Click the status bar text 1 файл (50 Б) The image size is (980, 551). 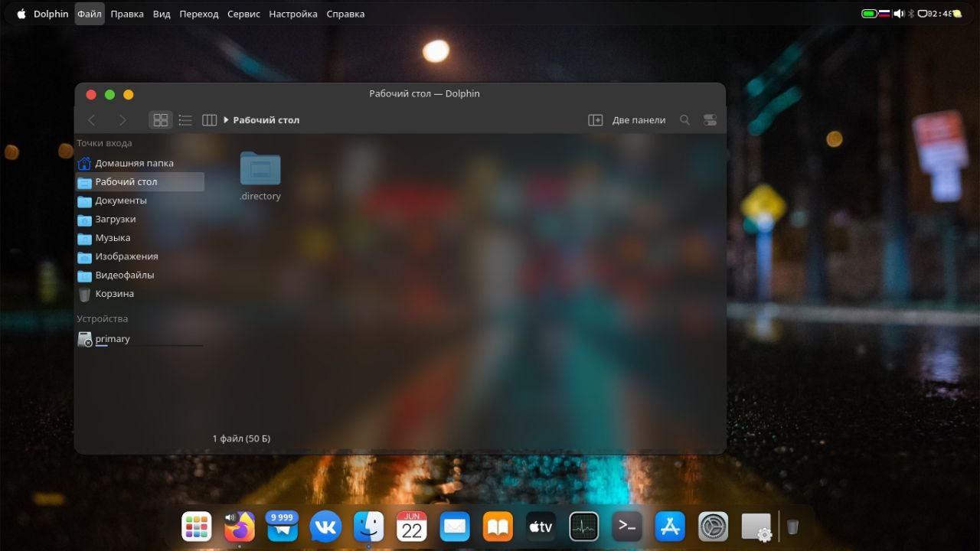[241, 439]
